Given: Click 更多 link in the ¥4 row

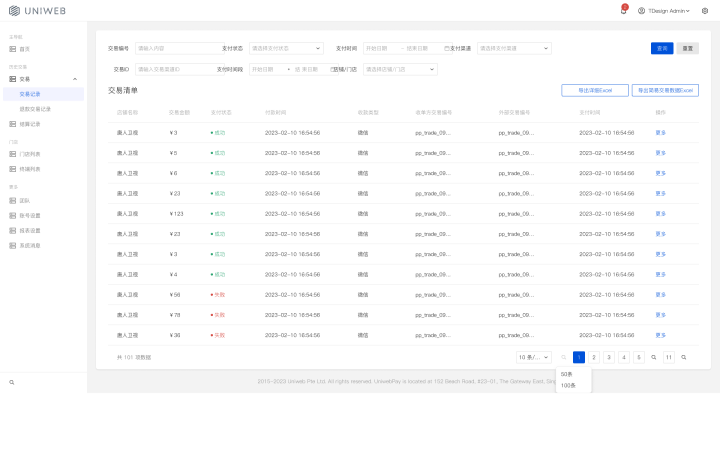Looking at the screenshot, I should (x=660, y=274).
